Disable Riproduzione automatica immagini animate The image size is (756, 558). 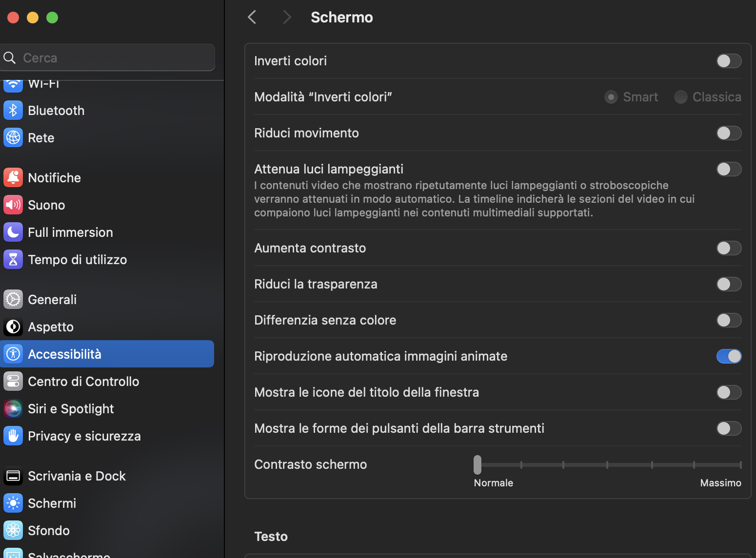(x=729, y=356)
